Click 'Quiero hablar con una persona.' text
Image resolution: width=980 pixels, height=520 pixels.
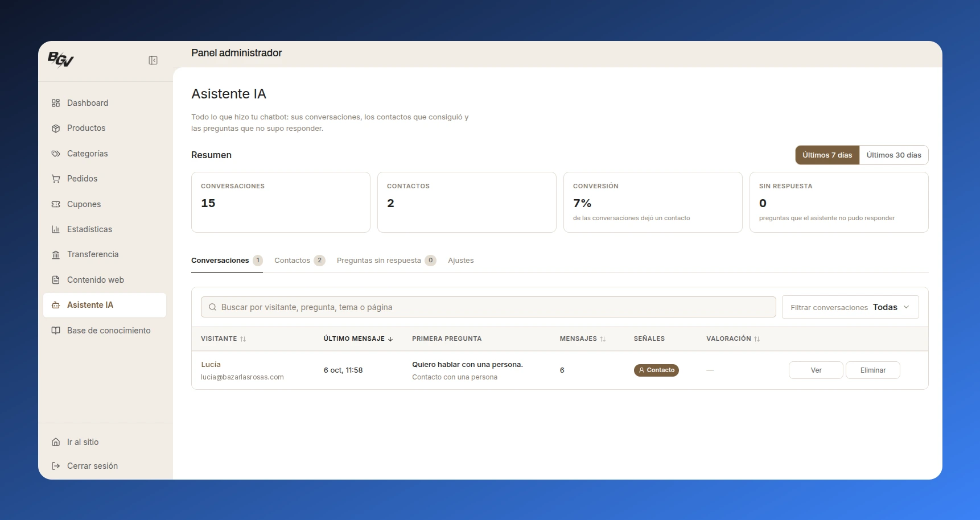[467, 365]
